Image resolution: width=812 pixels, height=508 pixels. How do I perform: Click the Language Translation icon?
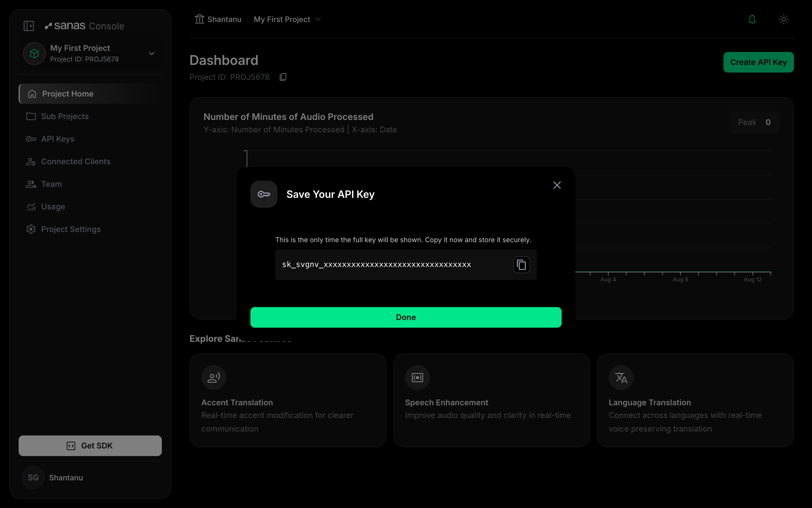tap(621, 378)
